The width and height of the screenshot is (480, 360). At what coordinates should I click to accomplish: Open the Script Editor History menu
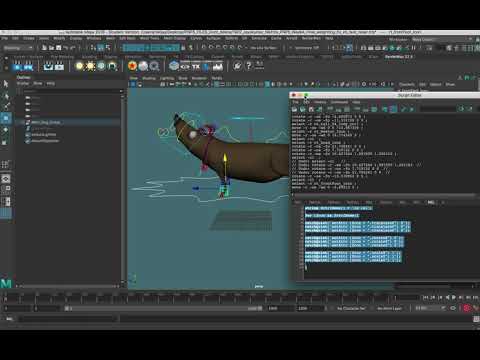click(320, 102)
